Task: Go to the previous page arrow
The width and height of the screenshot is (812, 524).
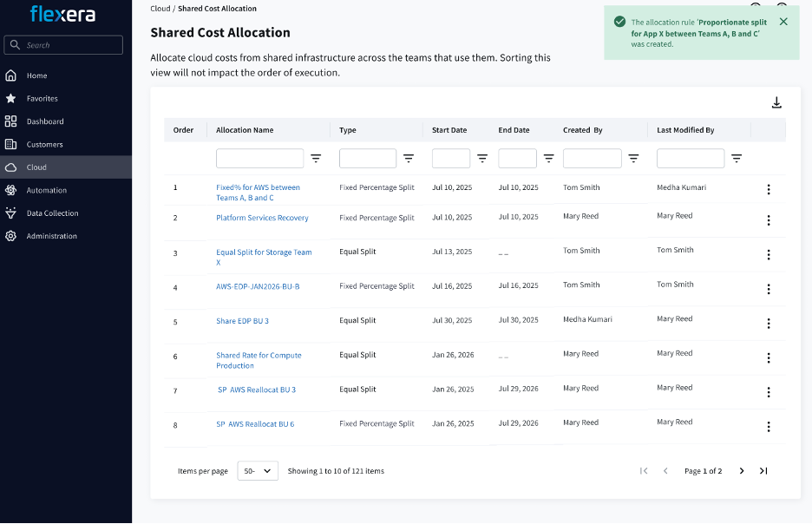Action: click(665, 471)
